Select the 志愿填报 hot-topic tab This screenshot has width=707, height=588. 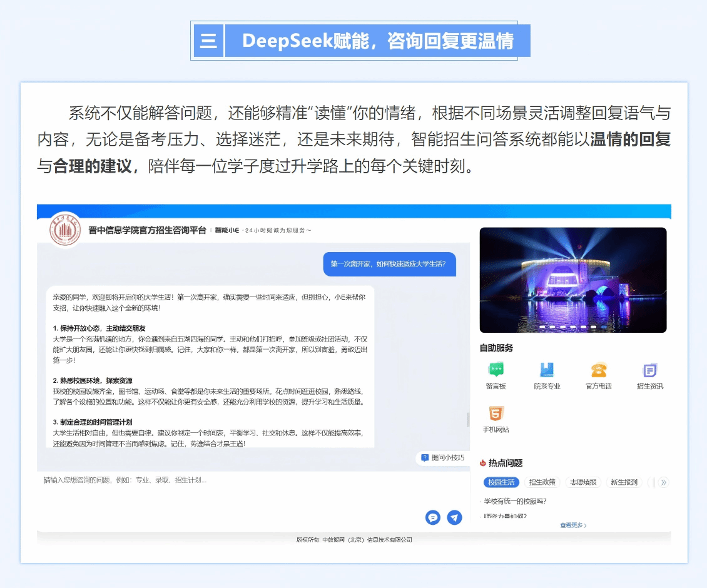pyautogui.click(x=583, y=482)
